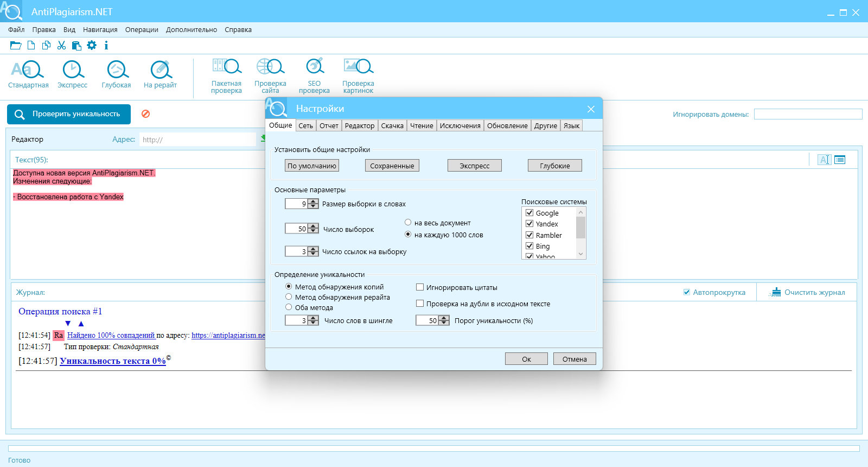Click the green download arrow next to address
This screenshot has height=467, width=868.
pos(263,138)
